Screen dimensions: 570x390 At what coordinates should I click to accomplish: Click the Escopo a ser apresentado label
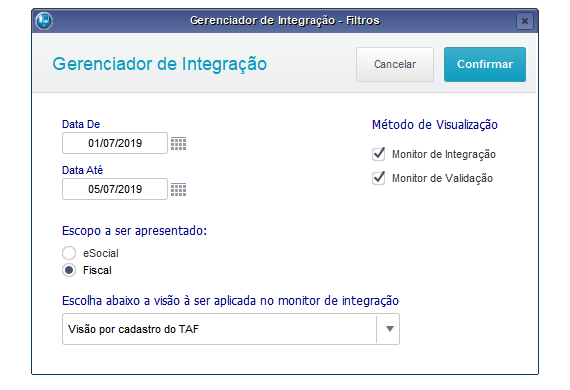click(135, 231)
